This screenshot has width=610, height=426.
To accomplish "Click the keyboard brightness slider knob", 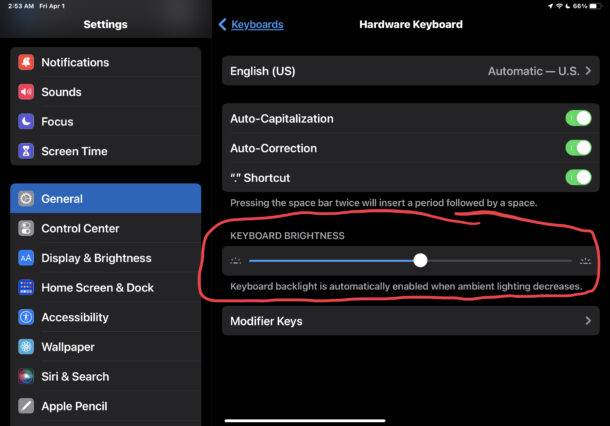I will [420, 260].
